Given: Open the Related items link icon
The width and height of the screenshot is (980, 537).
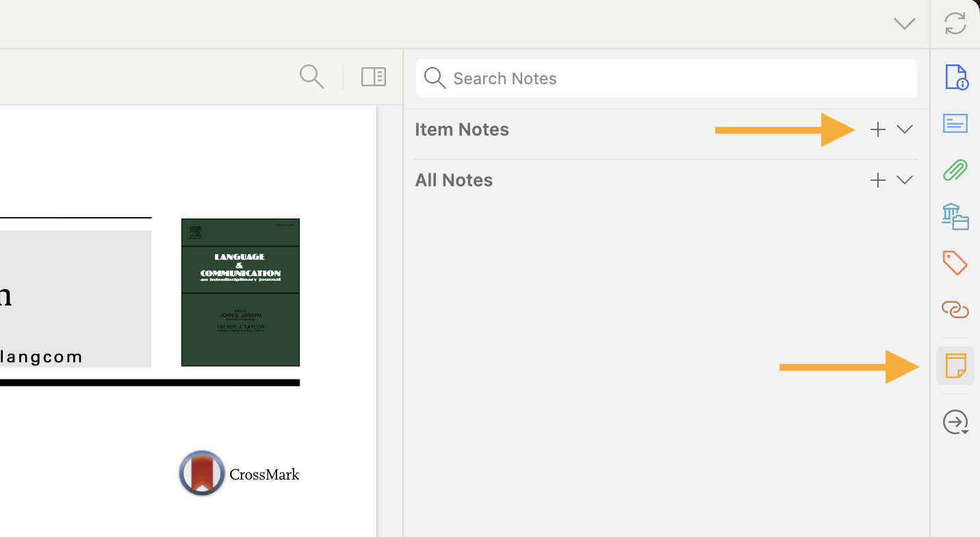Looking at the screenshot, I should click(x=955, y=310).
